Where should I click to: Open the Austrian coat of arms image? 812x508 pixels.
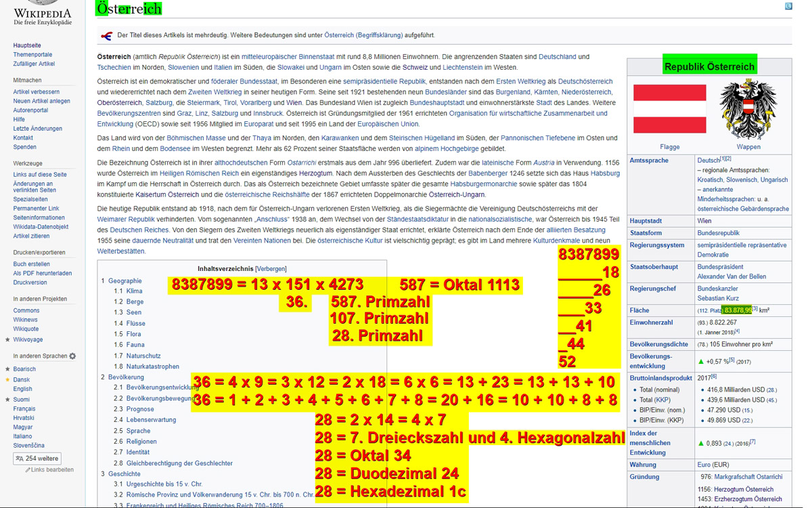click(748, 110)
